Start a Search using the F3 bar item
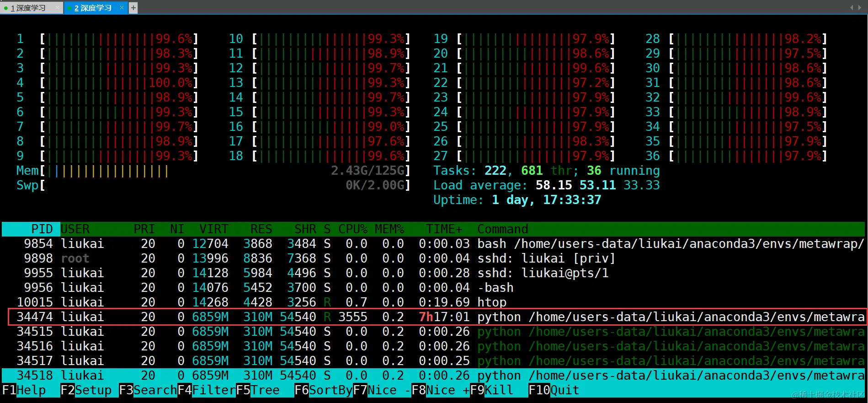Viewport: 868px width, 403px height. point(148,390)
